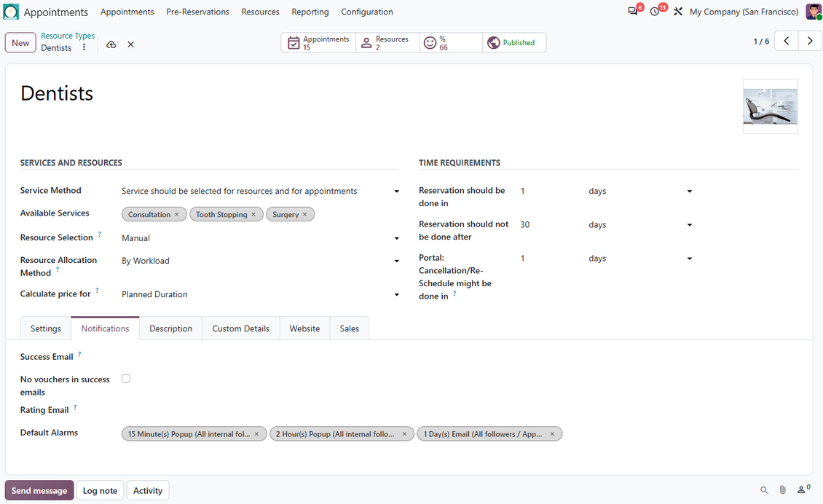Go to next record arrow
The width and height of the screenshot is (823, 504).
tap(810, 41)
